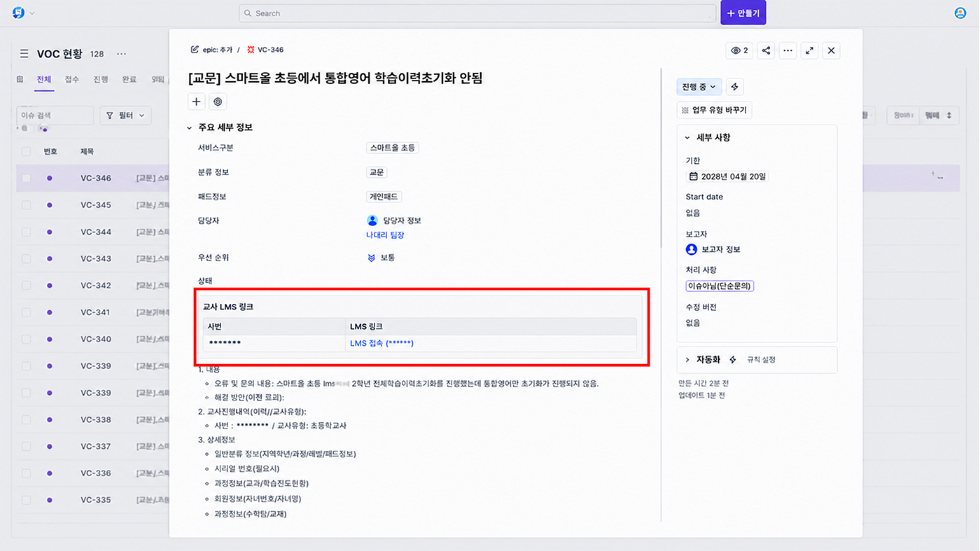Click the 담당자 정보 avatar
The image size is (980, 551).
[x=372, y=221]
